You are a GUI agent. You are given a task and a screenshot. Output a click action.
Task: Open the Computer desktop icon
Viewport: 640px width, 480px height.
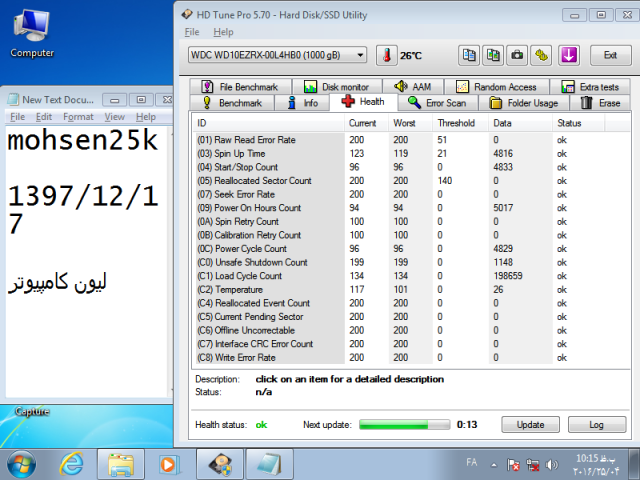coord(32,32)
